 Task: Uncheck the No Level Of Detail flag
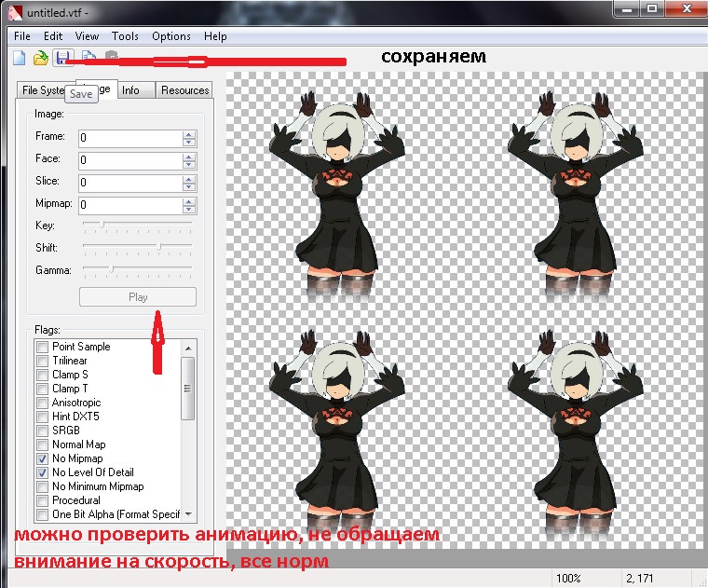pos(43,472)
